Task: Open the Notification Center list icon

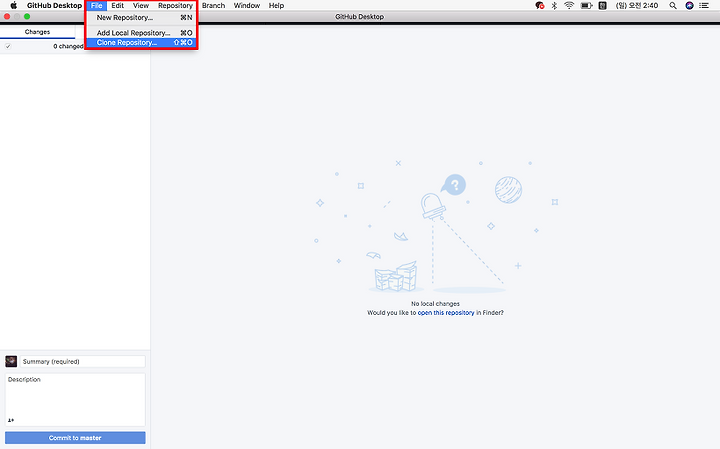Action: point(704,6)
